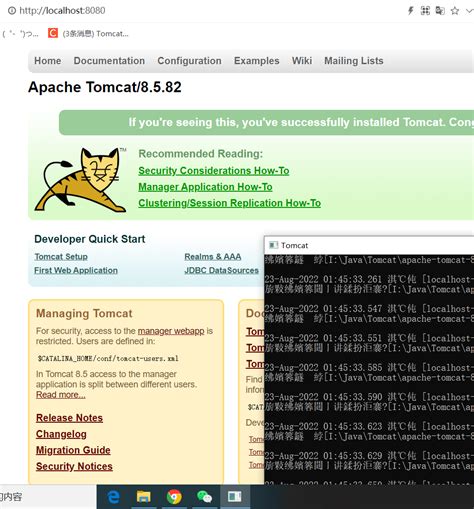Open Examples in Tomcat nav bar
The height and width of the screenshot is (509, 474).
pos(257,61)
